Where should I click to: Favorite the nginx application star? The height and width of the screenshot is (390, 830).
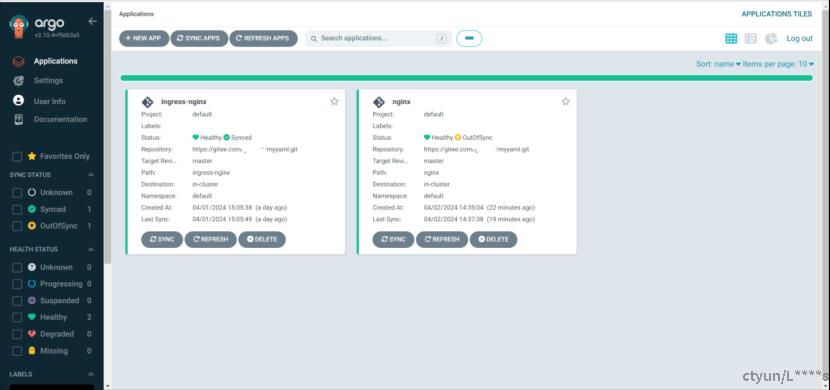pos(565,102)
